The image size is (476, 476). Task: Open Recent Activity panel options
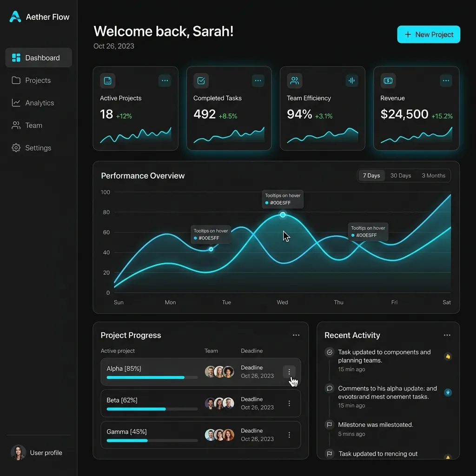(x=447, y=335)
